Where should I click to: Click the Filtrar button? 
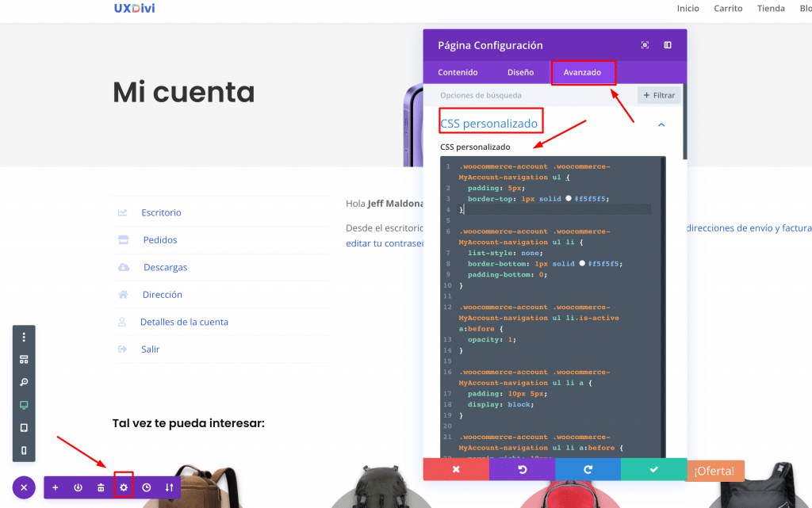(x=659, y=95)
